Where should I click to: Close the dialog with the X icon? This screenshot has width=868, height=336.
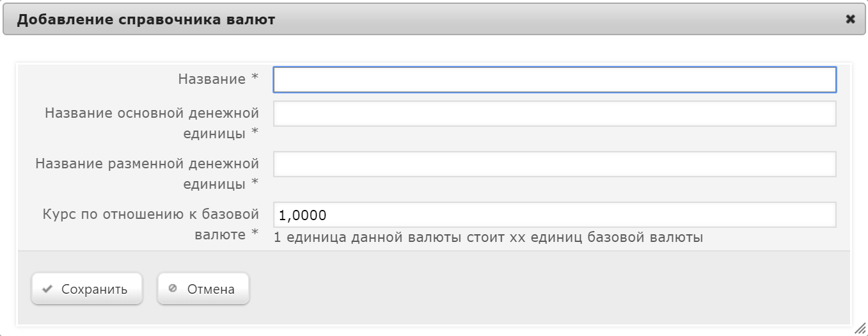(850, 19)
